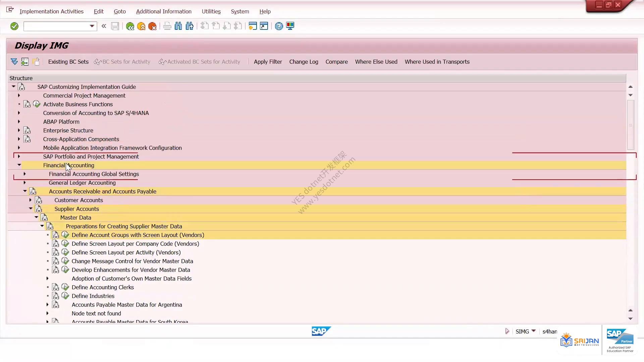
Task: Expand the Customer Accounts node
Action: click(30, 200)
